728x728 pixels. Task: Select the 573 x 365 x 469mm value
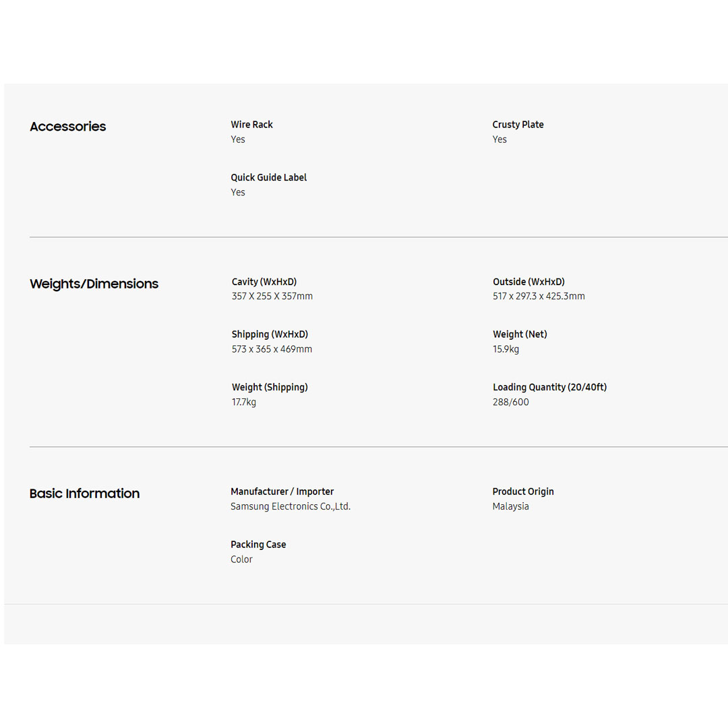click(x=272, y=349)
